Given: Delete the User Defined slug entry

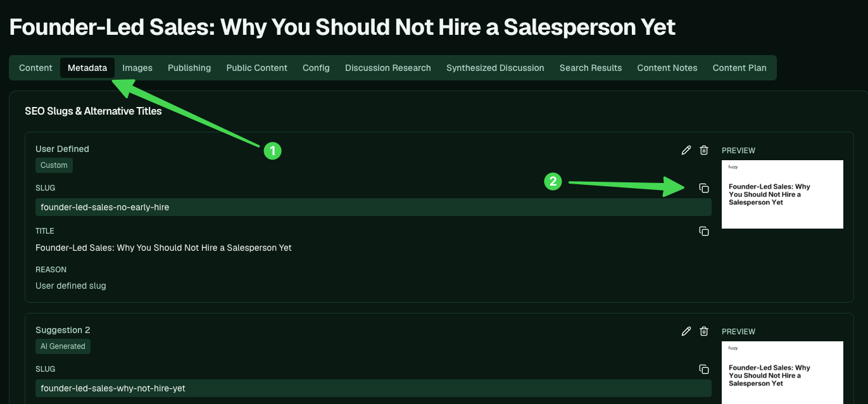Looking at the screenshot, I should [x=704, y=150].
